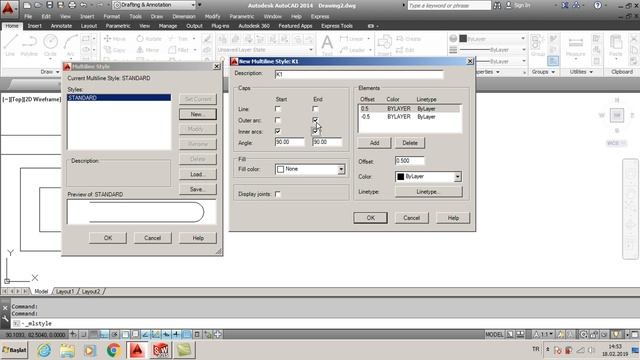Click the Text tool in Annotation panel

click(x=327, y=45)
